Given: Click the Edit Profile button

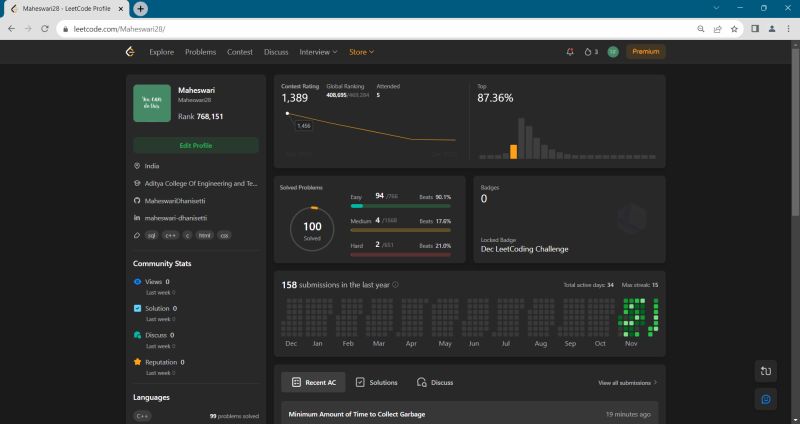Looking at the screenshot, I should (x=195, y=145).
